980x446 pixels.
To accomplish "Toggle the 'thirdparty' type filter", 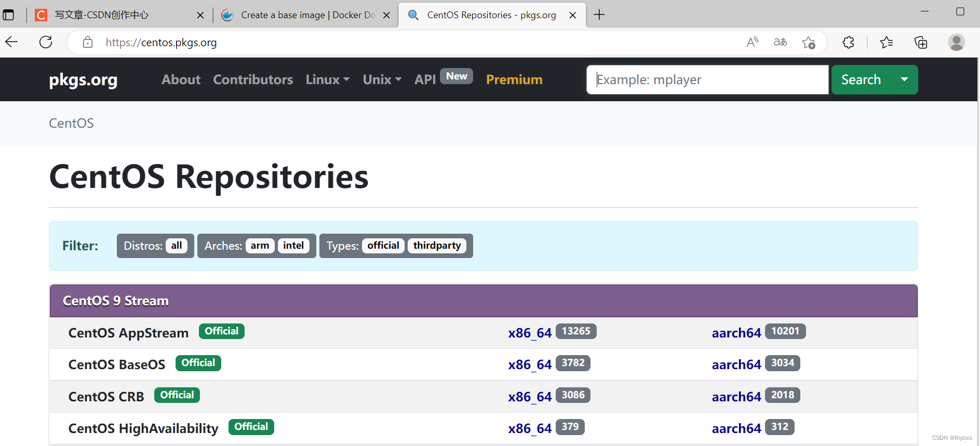I will point(437,246).
